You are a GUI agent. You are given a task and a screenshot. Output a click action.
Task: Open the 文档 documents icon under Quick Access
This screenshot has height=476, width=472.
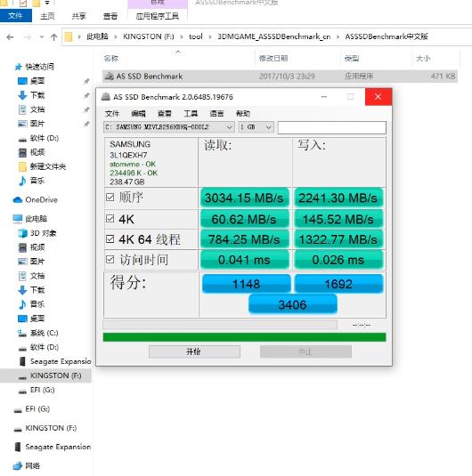tap(23, 109)
